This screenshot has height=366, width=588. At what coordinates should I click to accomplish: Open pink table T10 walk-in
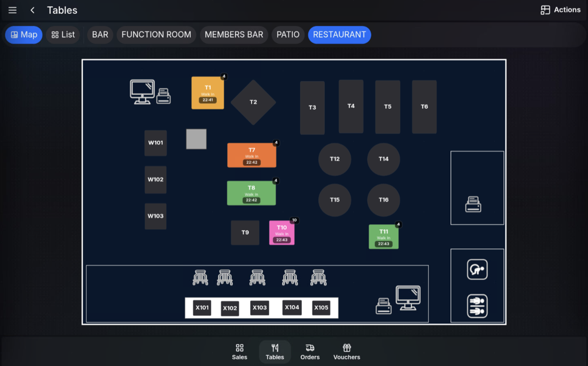(282, 233)
